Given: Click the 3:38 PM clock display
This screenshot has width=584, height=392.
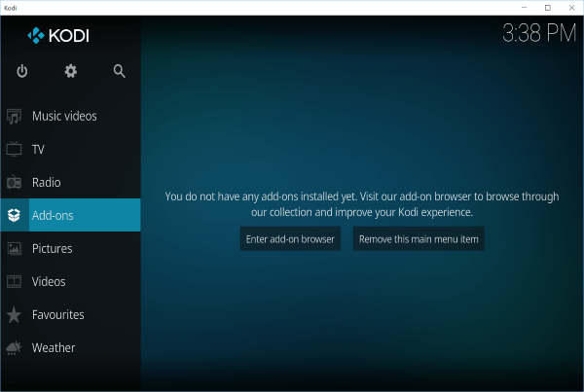Looking at the screenshot, I should click(x=539, y=34).
